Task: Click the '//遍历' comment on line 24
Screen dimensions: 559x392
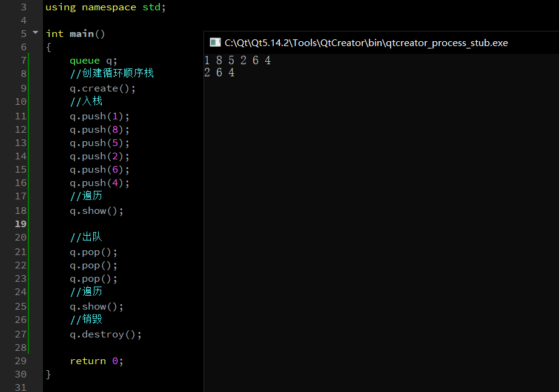Action: tap(86, 291)
